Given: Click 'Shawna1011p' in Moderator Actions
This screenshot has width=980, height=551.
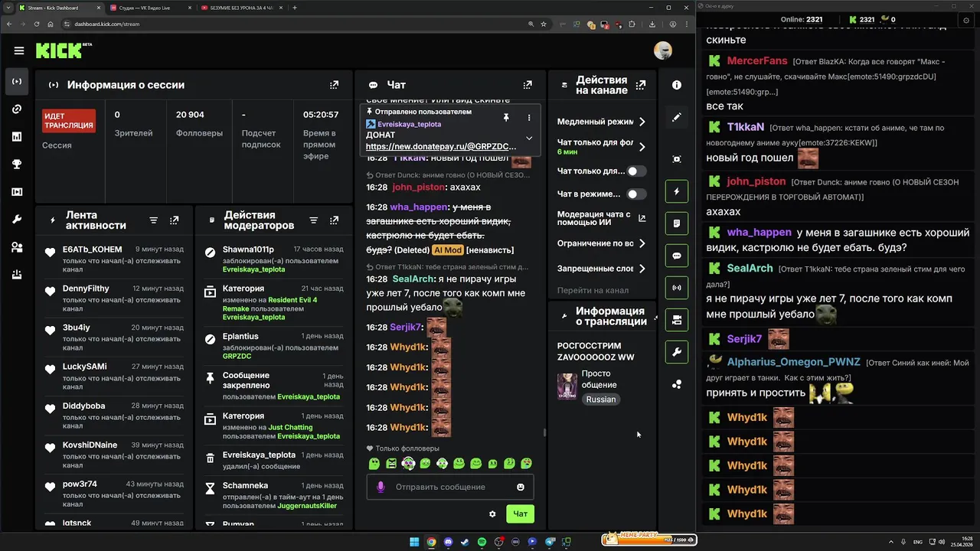Looking at the screenshot, I should (248, 249).
